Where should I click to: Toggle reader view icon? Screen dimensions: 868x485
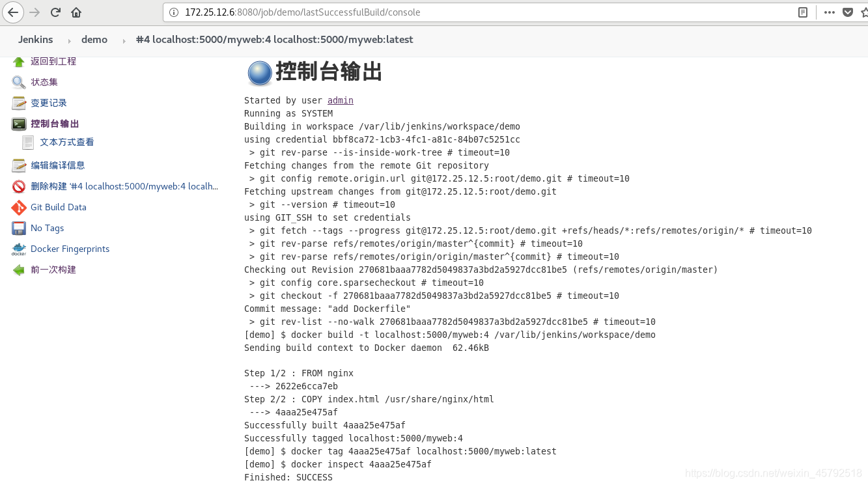click(x=803, y=12)
